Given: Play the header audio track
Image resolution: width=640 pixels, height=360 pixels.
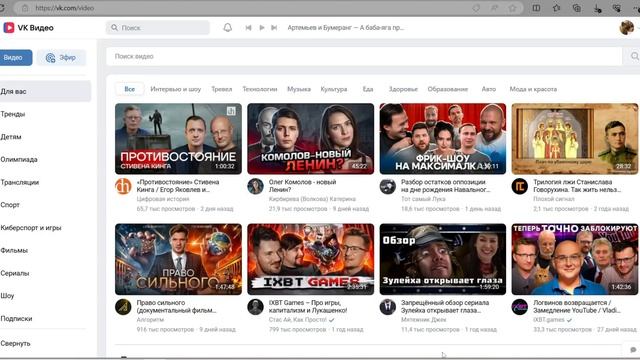Looking at the screenshot, I should [x=262, y=27].
